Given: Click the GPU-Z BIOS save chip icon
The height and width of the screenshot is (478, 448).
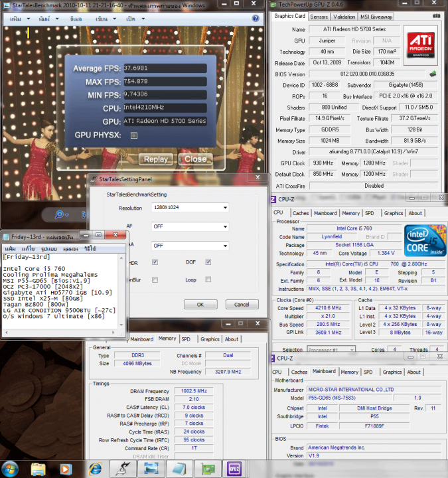Looking at the screenshot, I should tap(433, 74).
